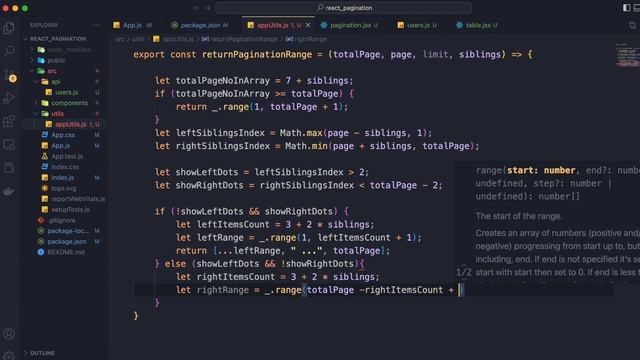Switch to the App.js tab

(133, 25)
